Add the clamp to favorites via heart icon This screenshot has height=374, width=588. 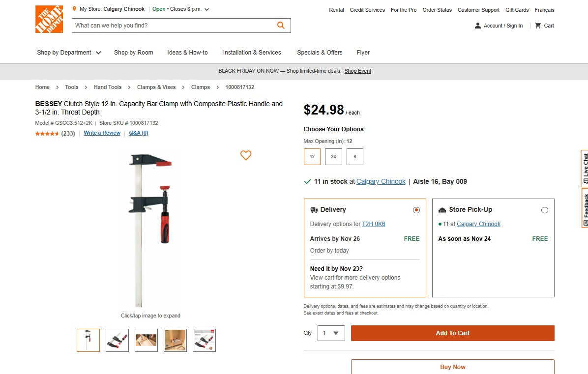(246, 155)
